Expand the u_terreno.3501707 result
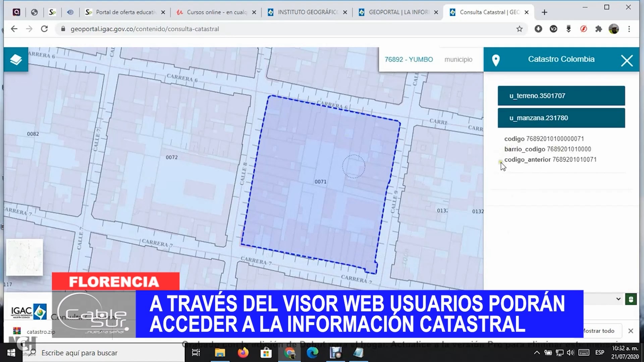Viewport: 644px width, 362px height. tap(561, 96)
